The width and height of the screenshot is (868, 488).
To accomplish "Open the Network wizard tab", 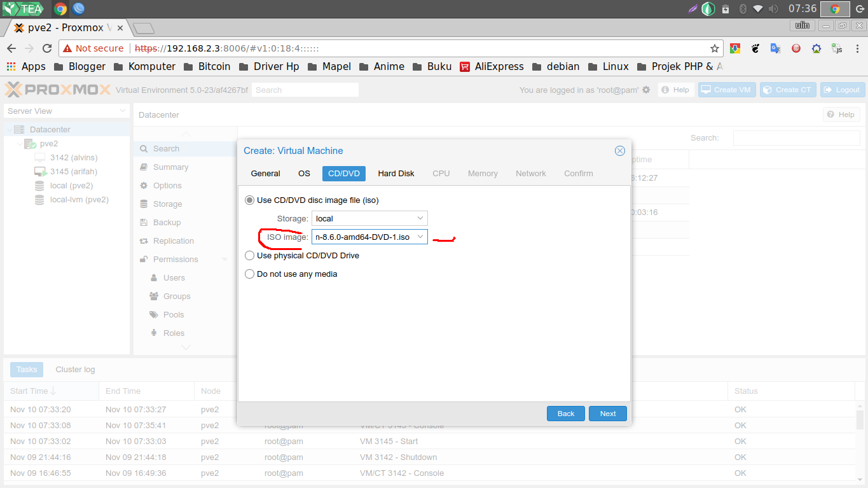I will [530, 174].
